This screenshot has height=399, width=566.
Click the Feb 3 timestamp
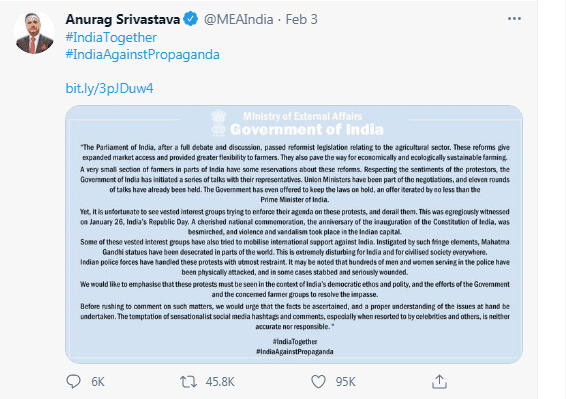pos(301,19)
